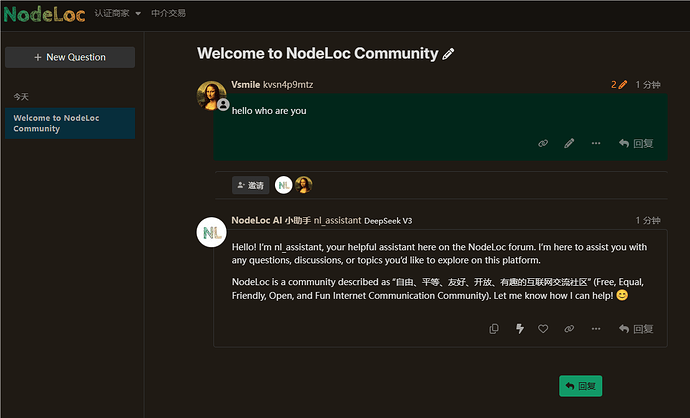Copy link icon on Vsmile's post

coord(543,143)
